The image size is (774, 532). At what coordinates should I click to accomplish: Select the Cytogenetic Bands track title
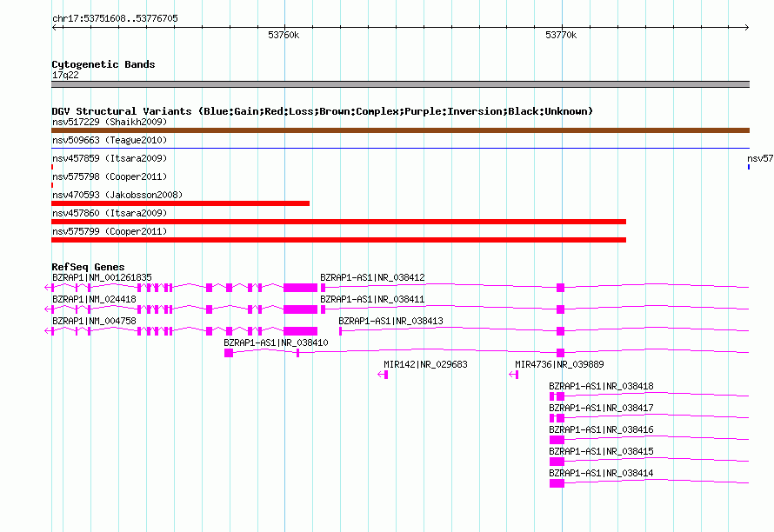pyautogui.click(x=103, y=64)
